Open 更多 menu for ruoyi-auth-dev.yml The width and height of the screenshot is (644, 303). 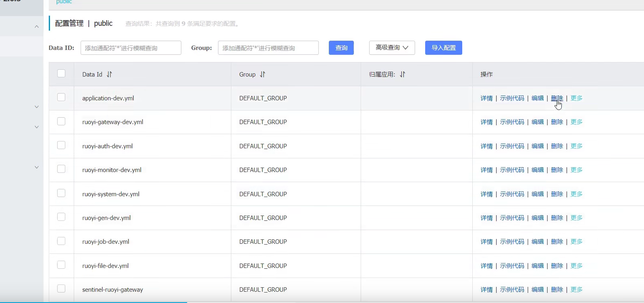click(576, 146)
